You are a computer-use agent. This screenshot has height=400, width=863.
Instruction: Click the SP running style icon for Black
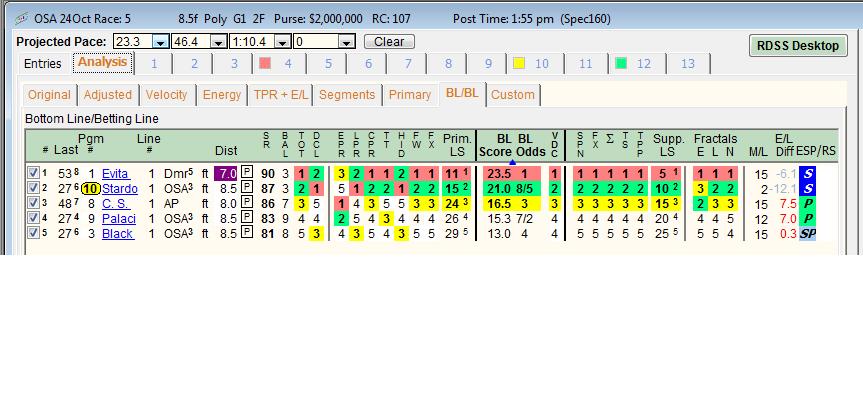(807, 234)
